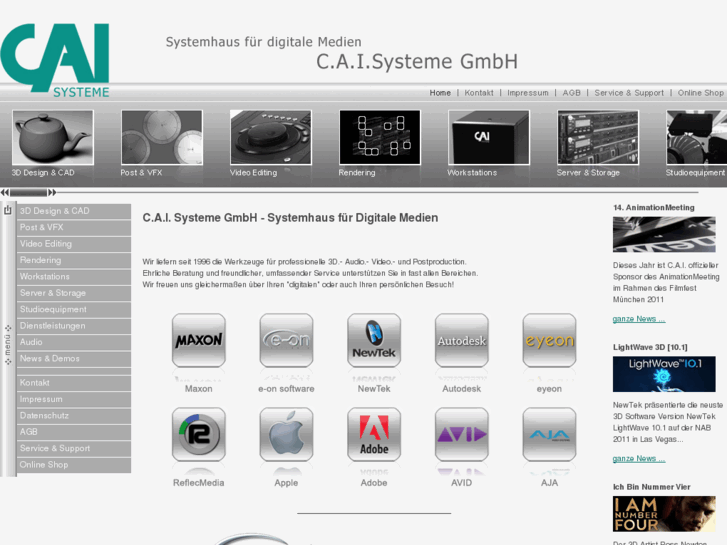
Task: Toggle the vertical 'menü' sidebar handle
Action: click(x=7, y=345)
